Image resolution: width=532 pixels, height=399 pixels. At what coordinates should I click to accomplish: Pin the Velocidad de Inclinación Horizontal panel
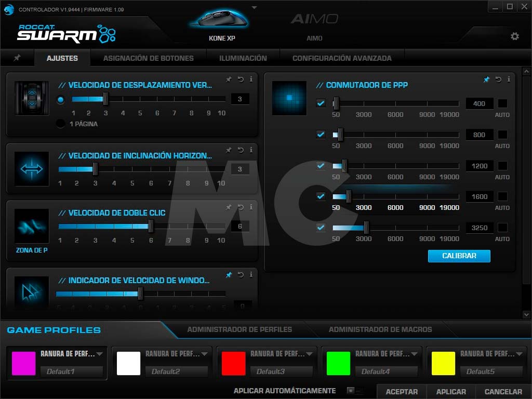229,150
